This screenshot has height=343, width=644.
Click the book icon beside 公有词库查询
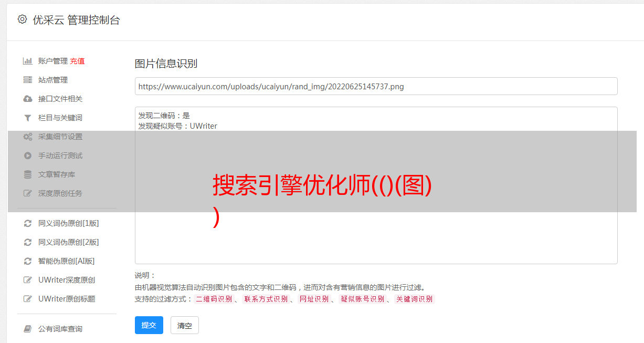pos(28,329)
